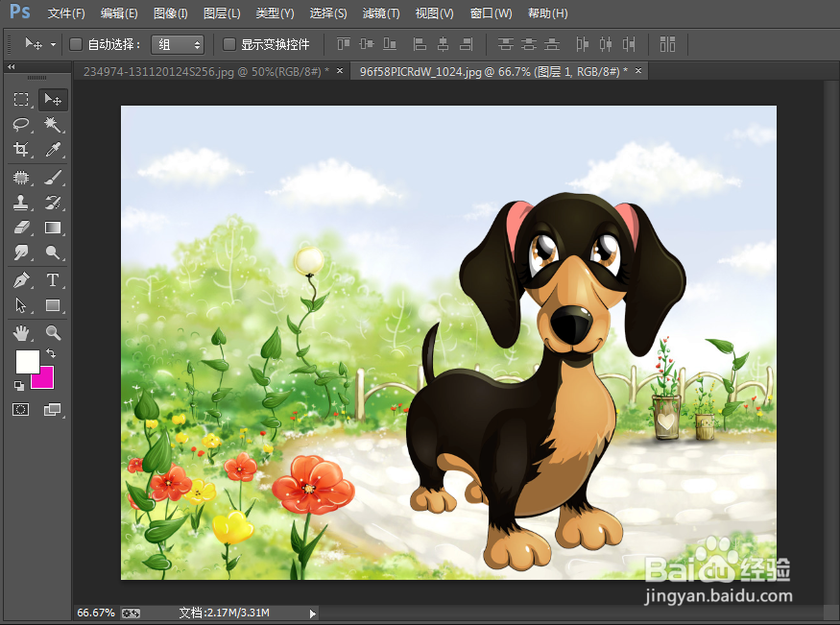Open the Filter (滤镜) menu
The width and height of the screenshot is (840, 625).
[381, 13]
